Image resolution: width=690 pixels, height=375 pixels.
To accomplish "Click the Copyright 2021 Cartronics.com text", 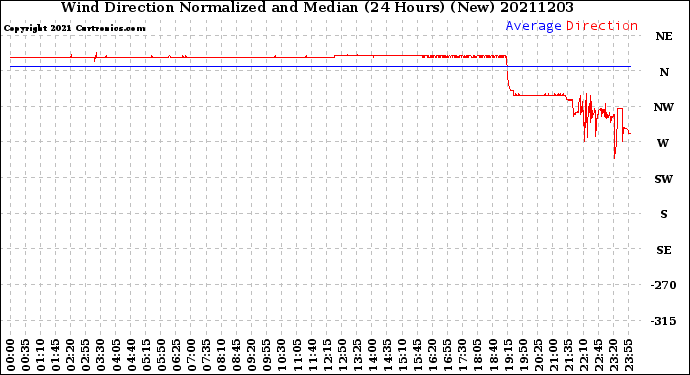I will click(74, 28).
